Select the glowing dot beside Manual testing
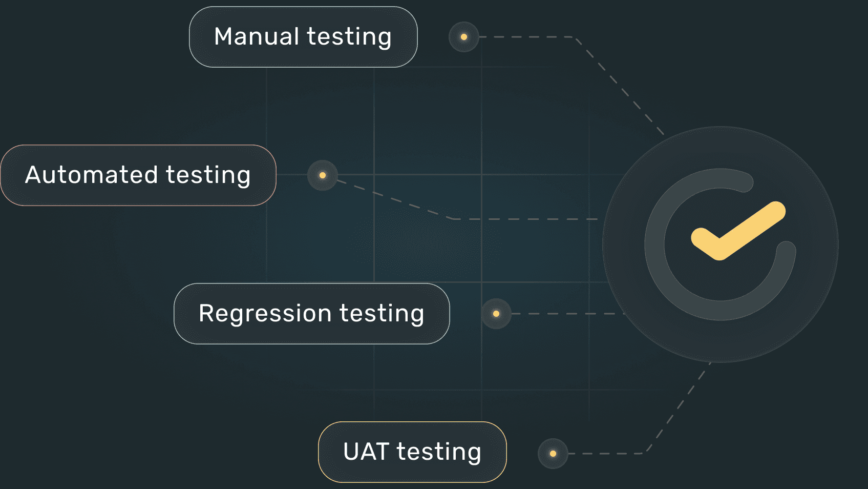 pyautogui.click(x=464, y=37)
